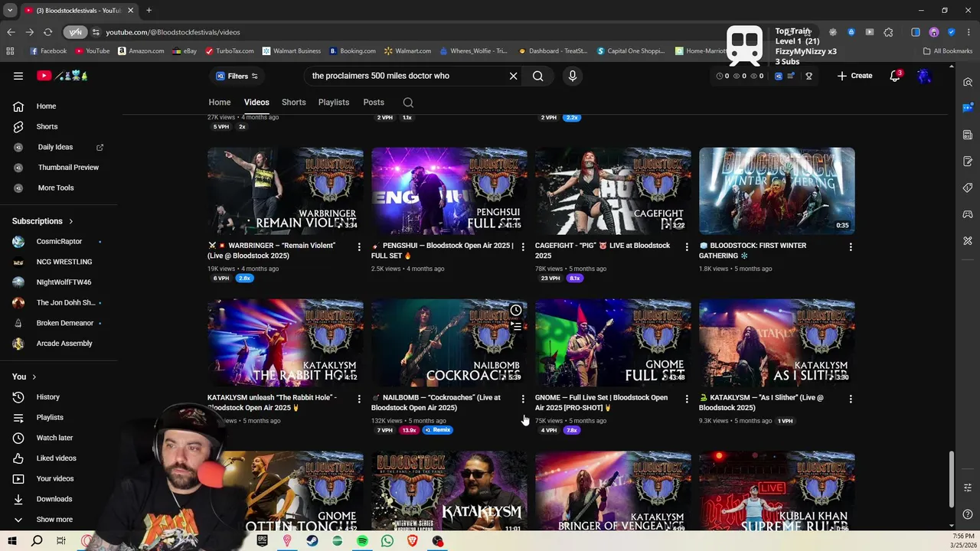The height and width of the screenshot is (551, 980).
Task: Open Filters options
Action: click(237, 76)
